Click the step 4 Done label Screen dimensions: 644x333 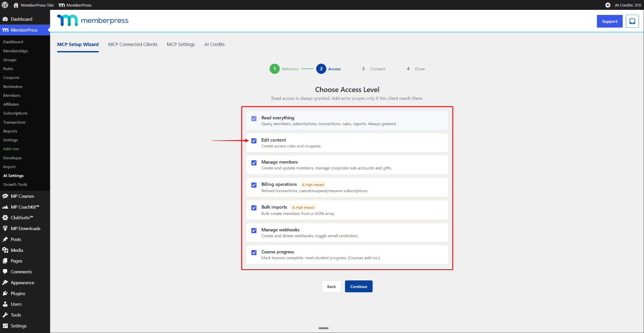[x=420, y=69]
